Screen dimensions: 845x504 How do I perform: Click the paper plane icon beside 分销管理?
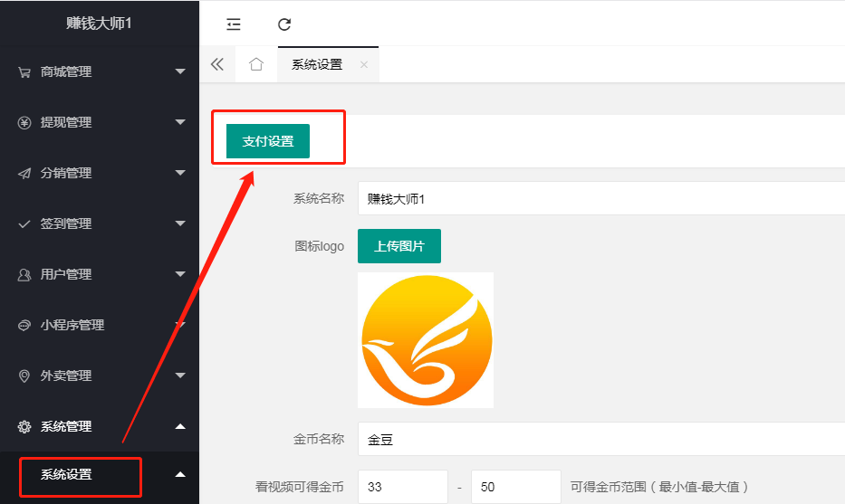tap(24, 174)
